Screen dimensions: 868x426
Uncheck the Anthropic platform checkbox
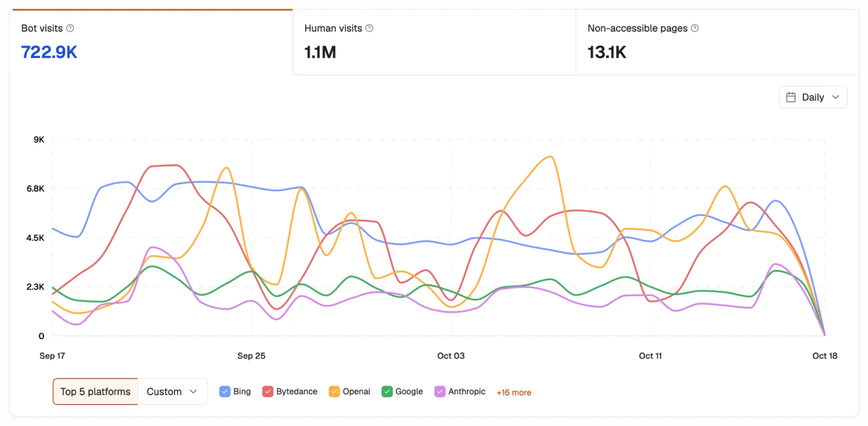[440, 392]
